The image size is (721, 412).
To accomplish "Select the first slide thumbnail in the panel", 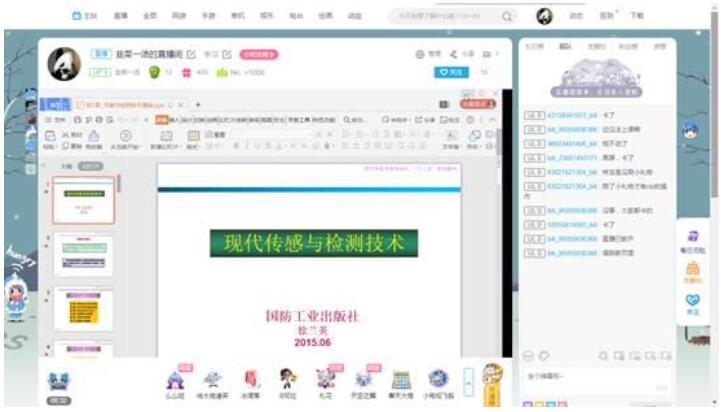I will tap(83, 201).
